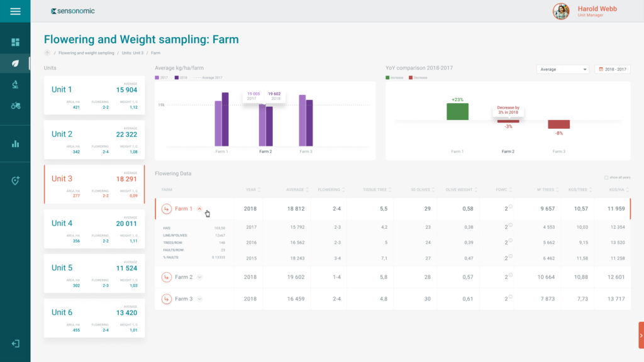644x362 pixels.
Task: Click the location pin icon in sidebar
Action: 16,180
